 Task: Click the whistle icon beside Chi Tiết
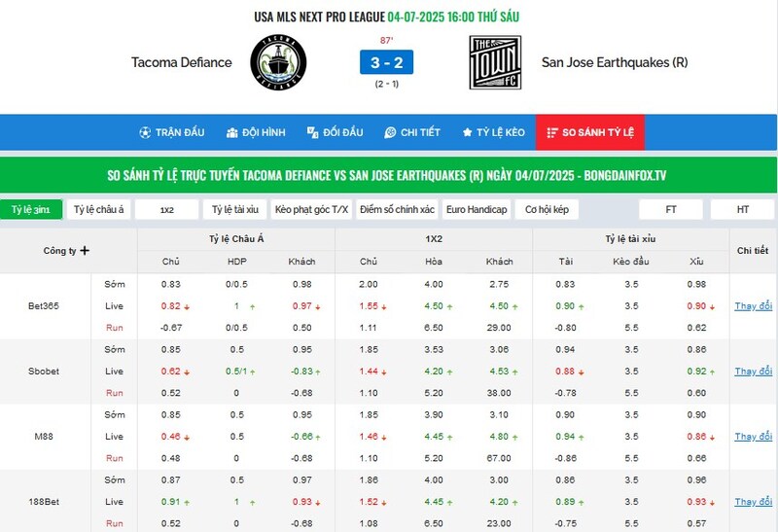390,132
